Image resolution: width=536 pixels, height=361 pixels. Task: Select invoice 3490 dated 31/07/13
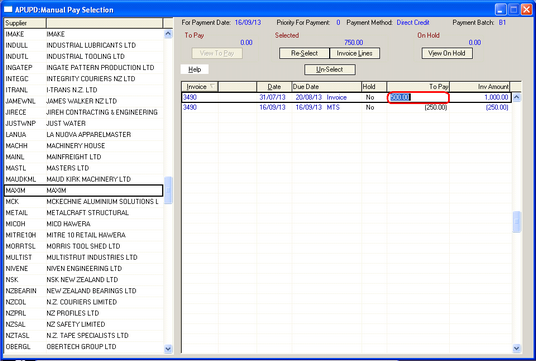point(346,97)
